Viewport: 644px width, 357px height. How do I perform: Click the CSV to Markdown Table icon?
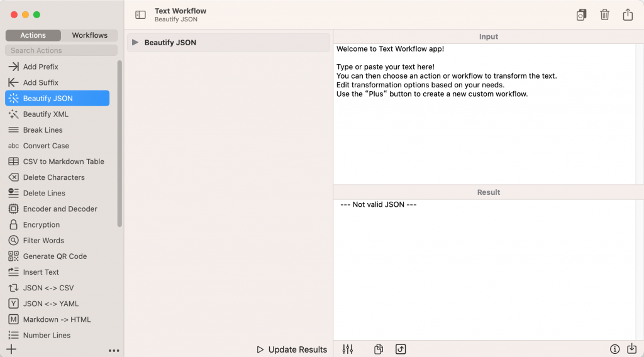click(14, 162)
